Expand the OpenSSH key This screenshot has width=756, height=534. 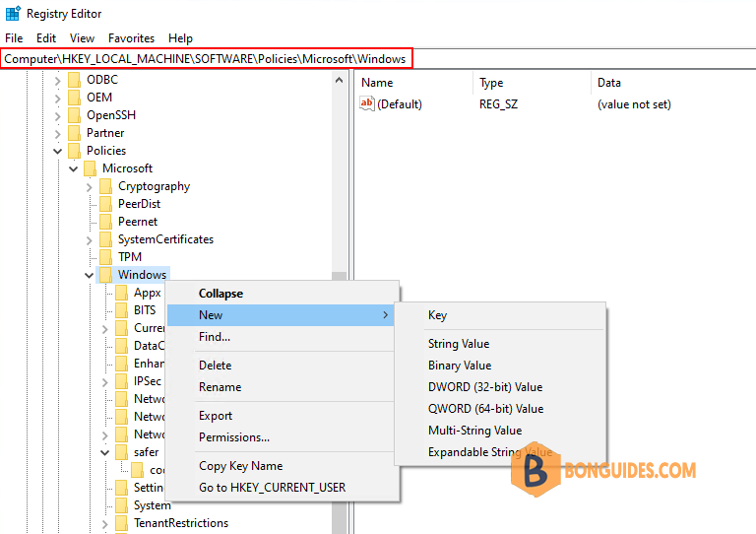(58, 116)
